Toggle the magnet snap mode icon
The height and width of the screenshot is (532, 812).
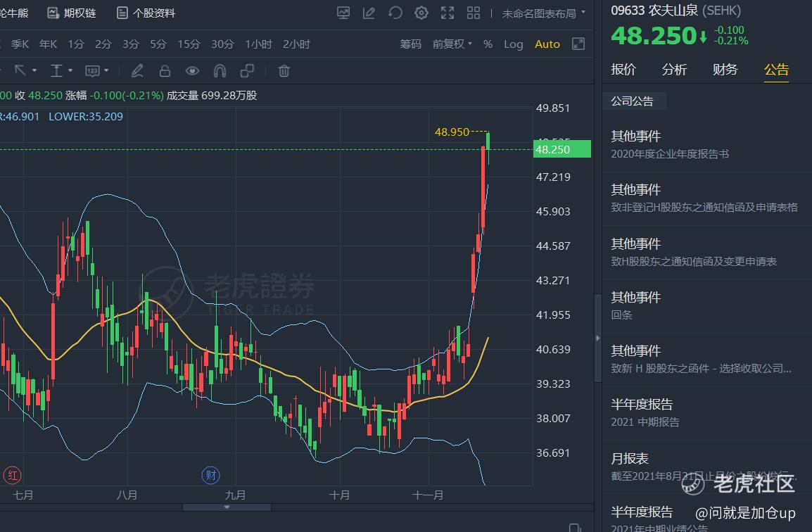pyautogui.click(x=220, y=71)
